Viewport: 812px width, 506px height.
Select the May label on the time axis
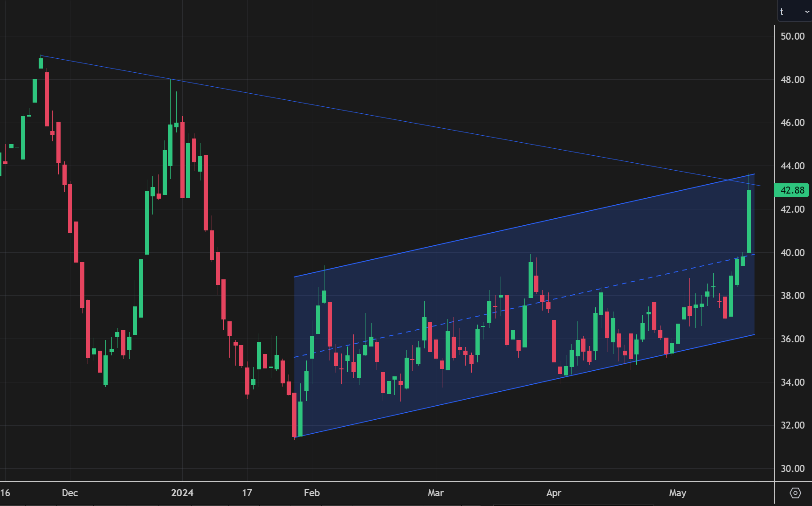(678, 493)
